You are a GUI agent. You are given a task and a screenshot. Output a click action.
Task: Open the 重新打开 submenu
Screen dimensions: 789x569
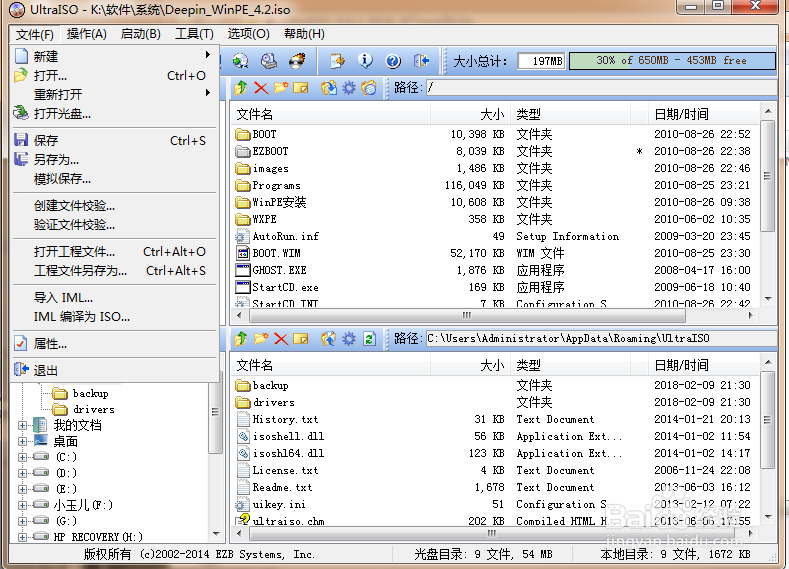pos(115,95)
